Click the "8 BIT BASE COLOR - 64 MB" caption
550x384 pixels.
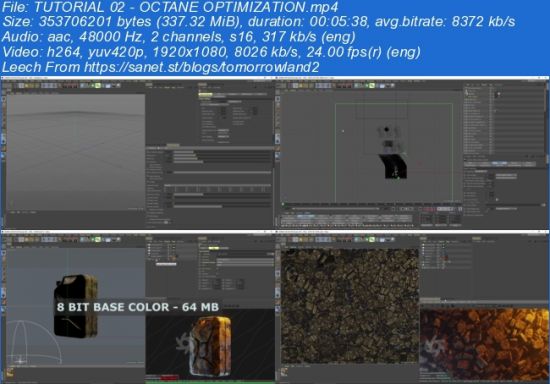(138, 307)
